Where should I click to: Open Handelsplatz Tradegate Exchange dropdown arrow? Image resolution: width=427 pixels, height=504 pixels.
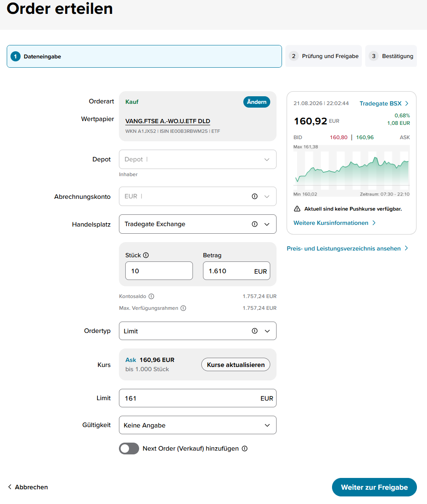(267, 224)
